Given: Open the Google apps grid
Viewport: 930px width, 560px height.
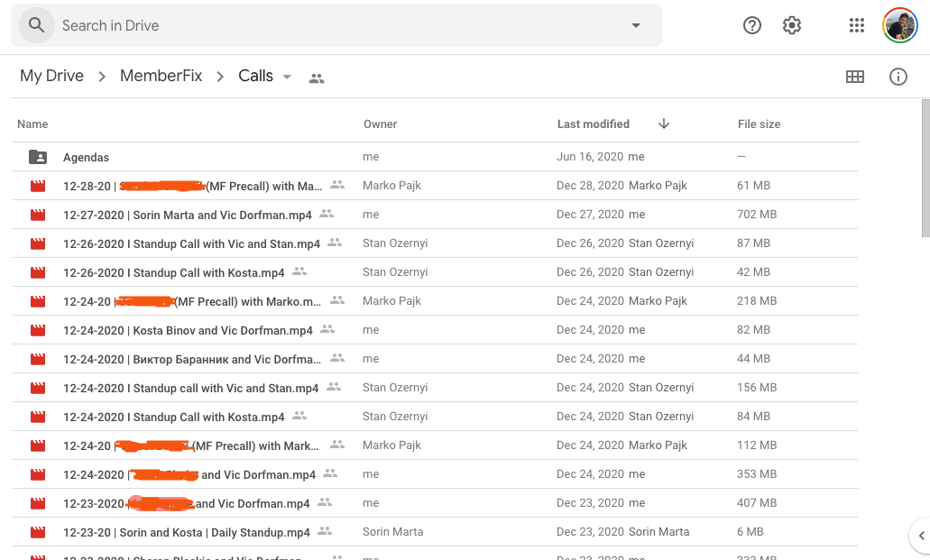Looking at the screenshot, I should 857,25.
